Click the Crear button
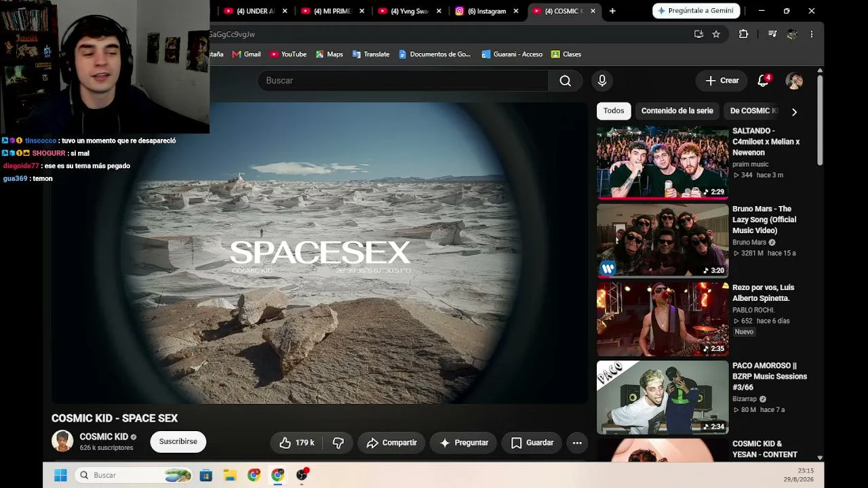The height and width of the screenshot is (488, 868). [x=722, y=81]
